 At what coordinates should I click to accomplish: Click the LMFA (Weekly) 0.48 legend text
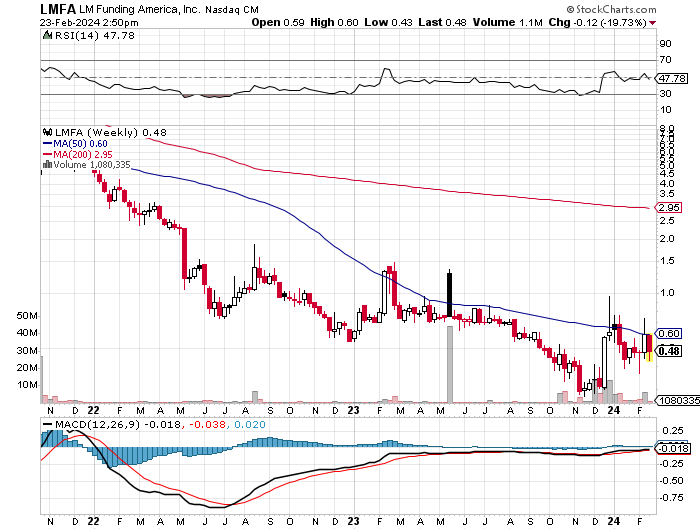point(111,133)
